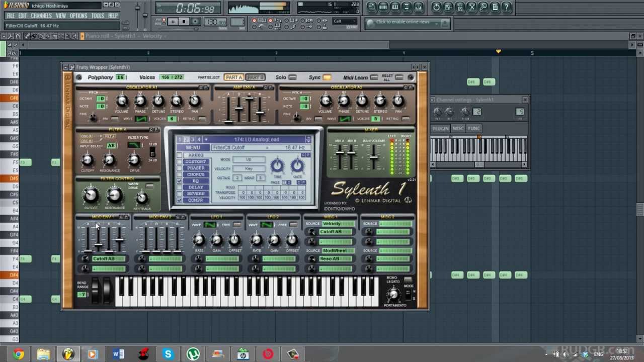Click the record button in the transport
Image resolution: width=644 pixels, height=362 pixels.
click(x=196, y=22)
